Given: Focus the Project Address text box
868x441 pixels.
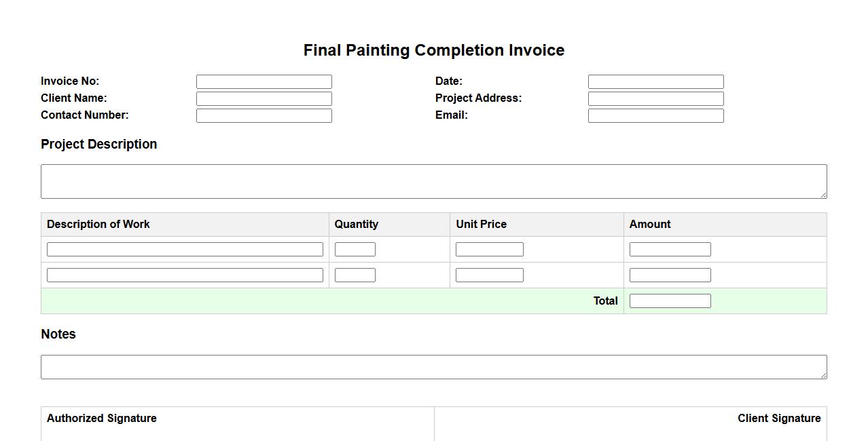Looking at the screenshot, I should 655,98.
